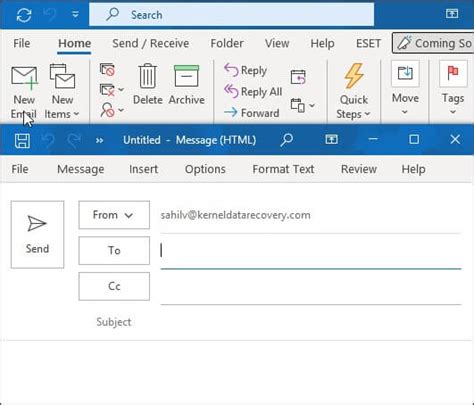This screenshot has width=474, height=405.
Task: Click the Send/Receive sync icon in the title bar
Action: coord(24,15)
